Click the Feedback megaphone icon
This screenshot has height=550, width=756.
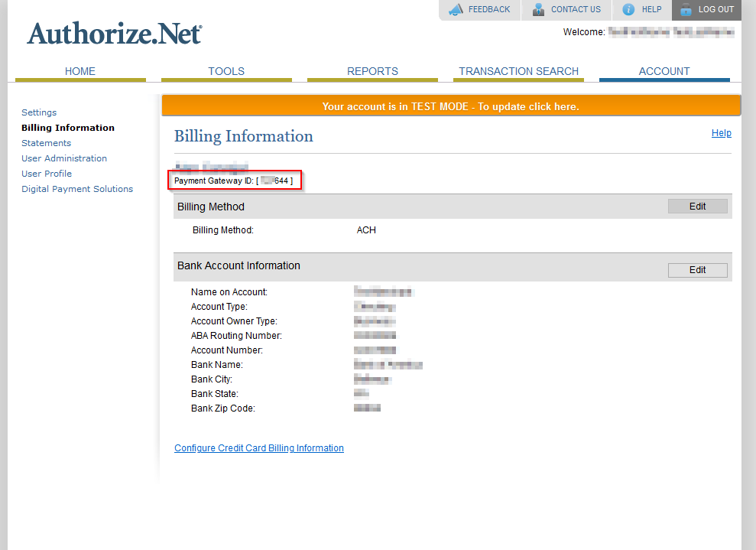click(x=456, y=9)
